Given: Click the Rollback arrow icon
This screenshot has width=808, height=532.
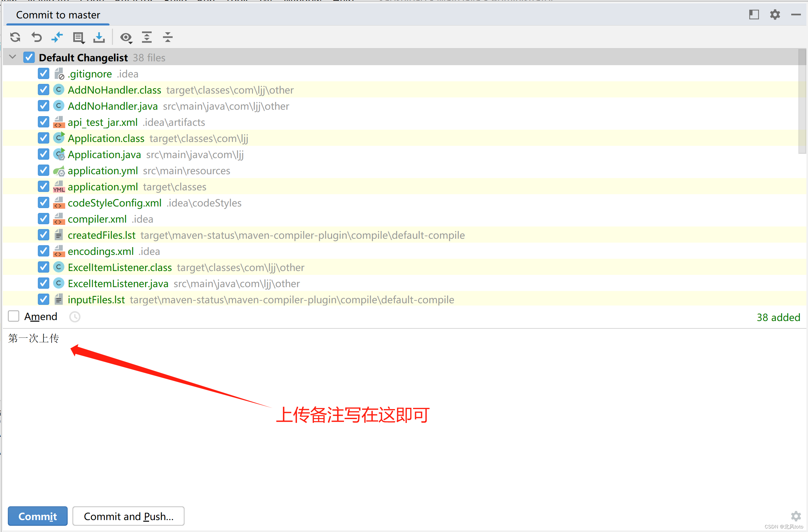Looking at the screenshot, I should click(36, 37).
